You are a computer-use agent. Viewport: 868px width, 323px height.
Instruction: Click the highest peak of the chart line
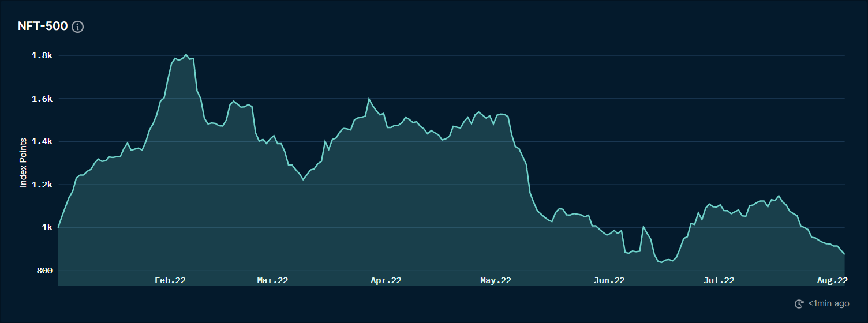click(186, 55)
